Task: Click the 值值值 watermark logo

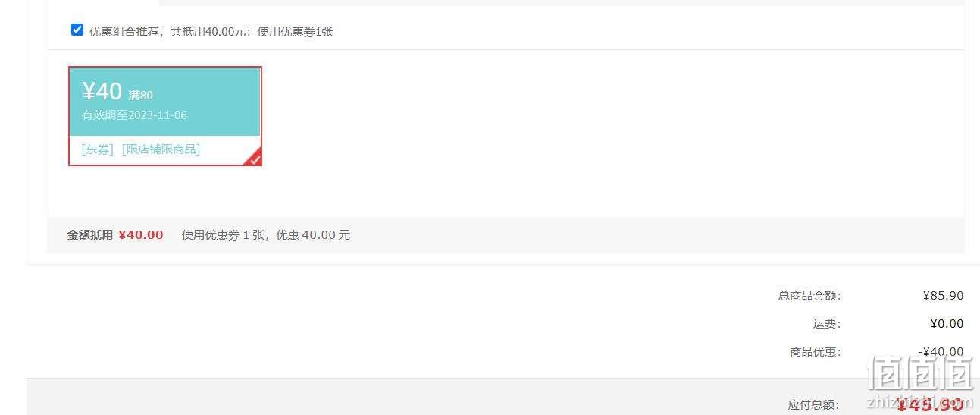Action: (919, 373)
